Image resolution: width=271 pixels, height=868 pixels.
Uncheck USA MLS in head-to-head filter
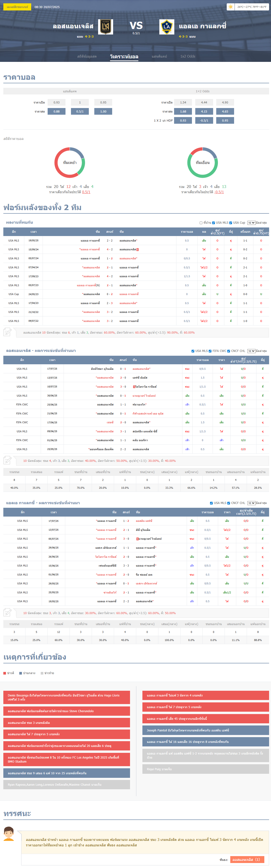[x=213, y=223]
